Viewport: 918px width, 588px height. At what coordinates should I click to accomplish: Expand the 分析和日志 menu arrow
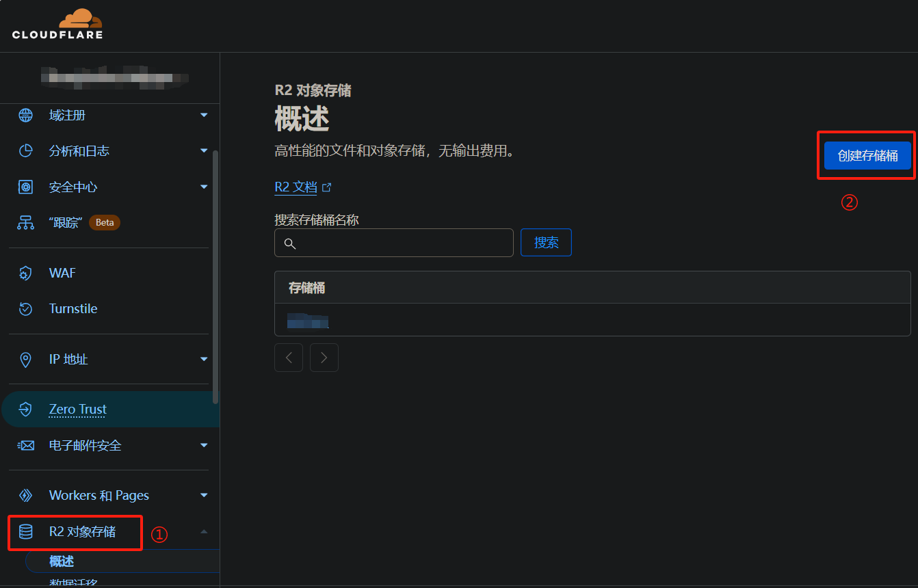coord(204,150)
